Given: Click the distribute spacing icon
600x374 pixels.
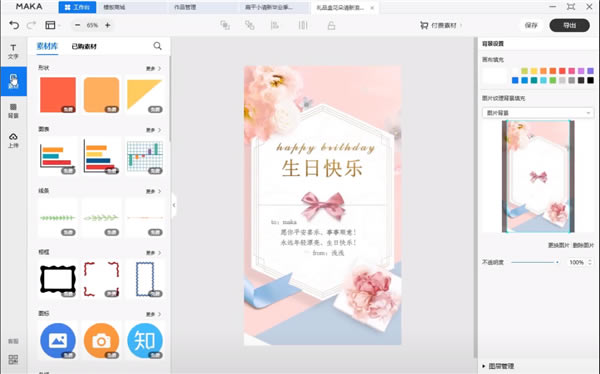Looking at the screenshot, I should [303, 25].
